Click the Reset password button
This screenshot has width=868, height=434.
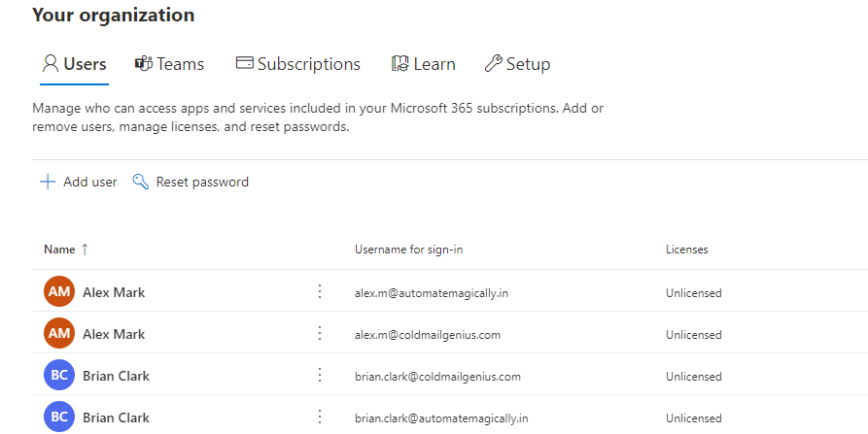(x=202, y=182)
